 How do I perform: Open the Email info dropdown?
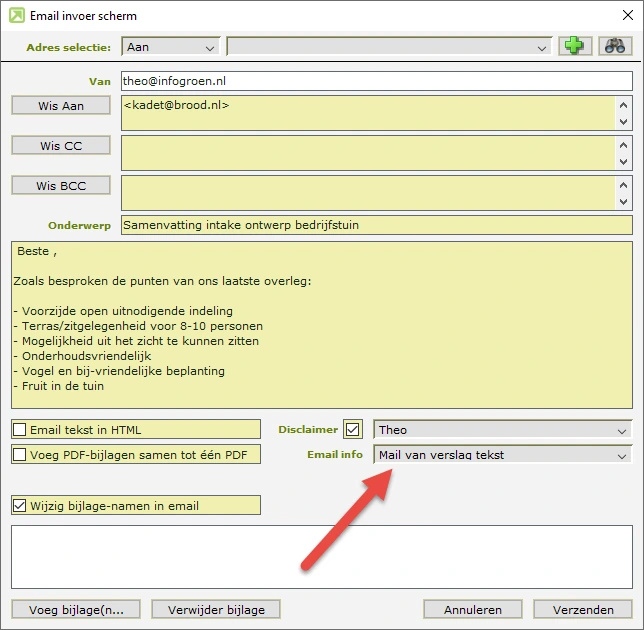(x=502, y=455)
